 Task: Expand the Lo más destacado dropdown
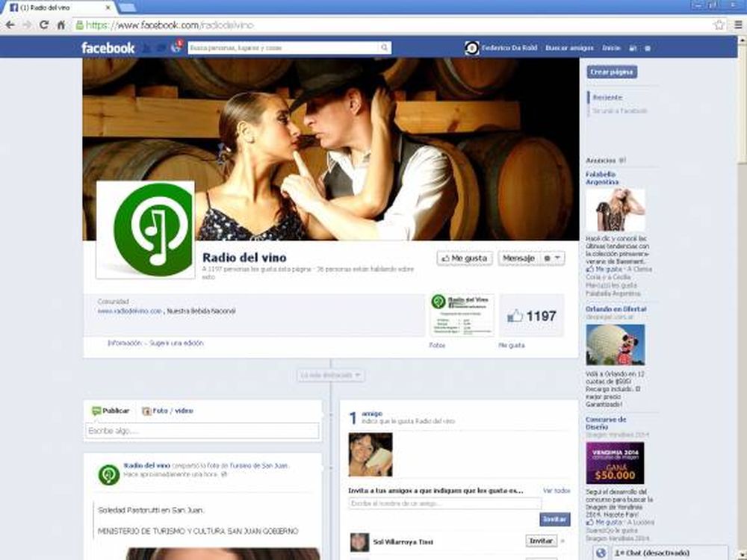pos(331,376)
